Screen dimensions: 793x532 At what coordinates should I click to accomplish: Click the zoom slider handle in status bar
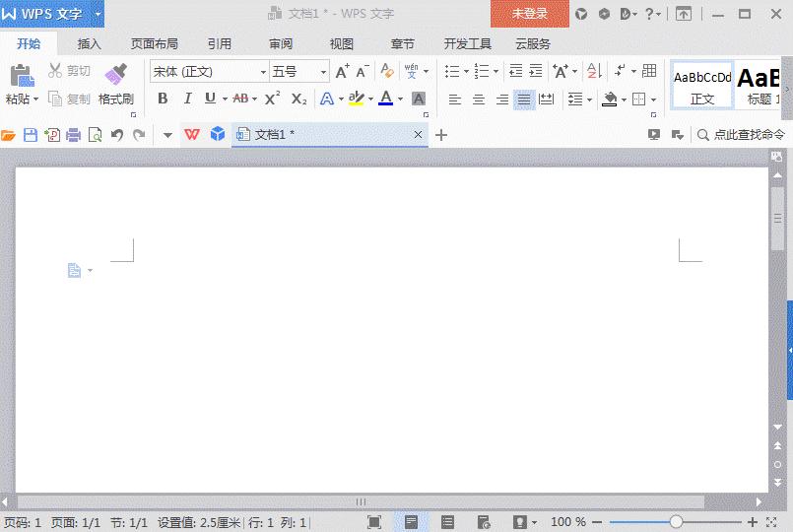click(676, 522)
